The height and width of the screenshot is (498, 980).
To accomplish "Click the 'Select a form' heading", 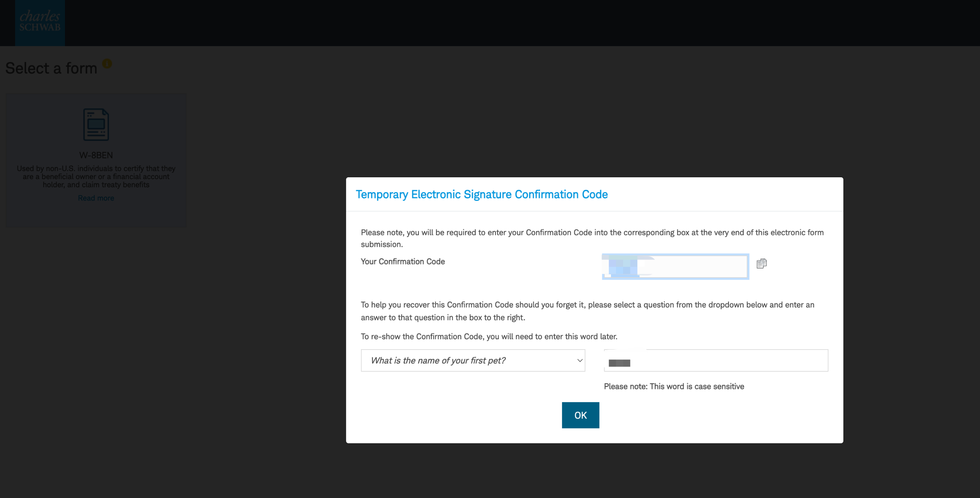I will (51, 68).
